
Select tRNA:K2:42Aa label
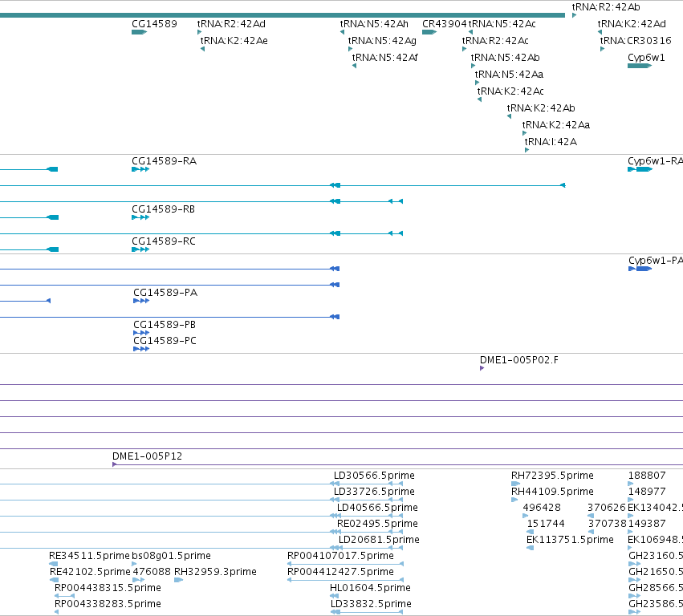556,125
